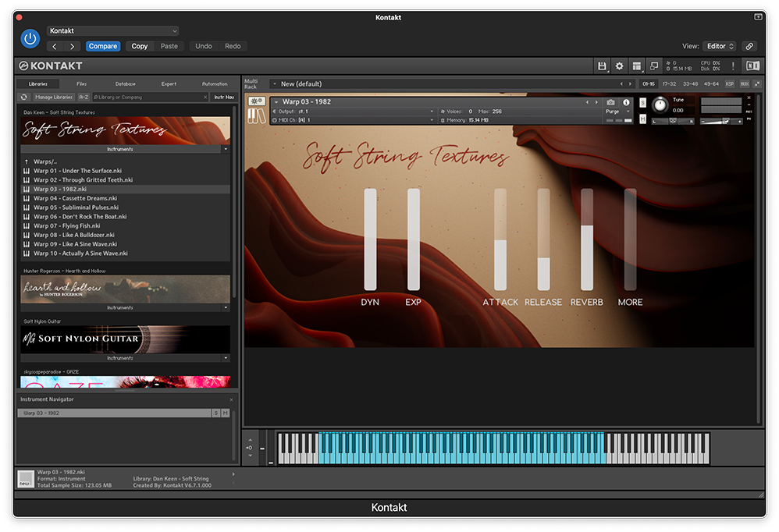Viewport: 779px width, 532px height.
Task: Open the MIDI Channel [A] 1 dropdown
Action: 432,122
